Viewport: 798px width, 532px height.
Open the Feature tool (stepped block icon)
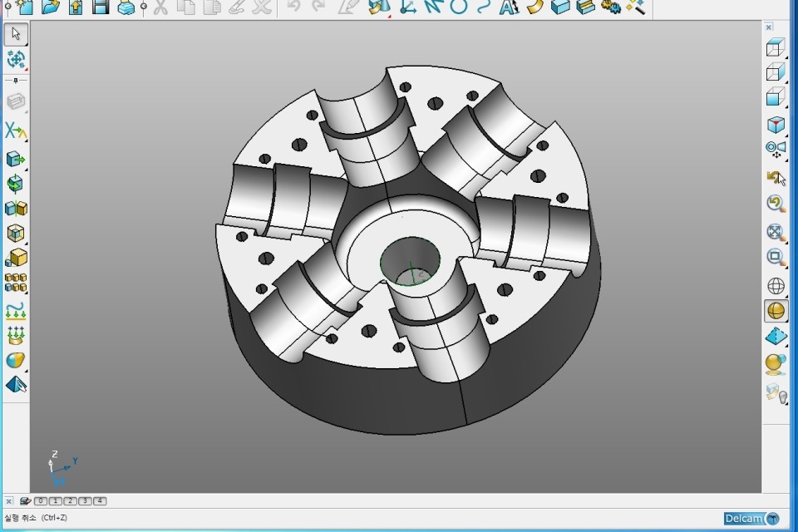pyautogui.click(x=586, y=7)
